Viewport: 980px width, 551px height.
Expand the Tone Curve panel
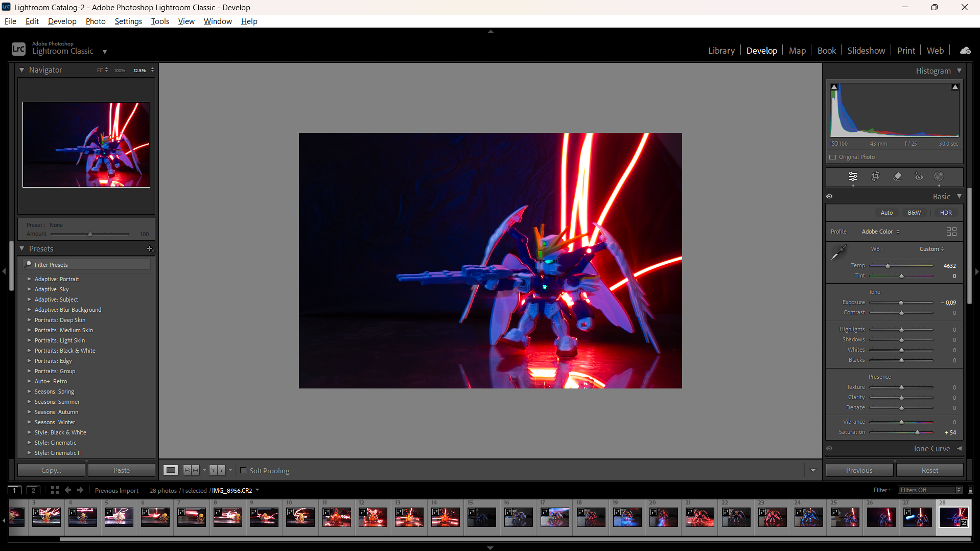coord(959,448)
